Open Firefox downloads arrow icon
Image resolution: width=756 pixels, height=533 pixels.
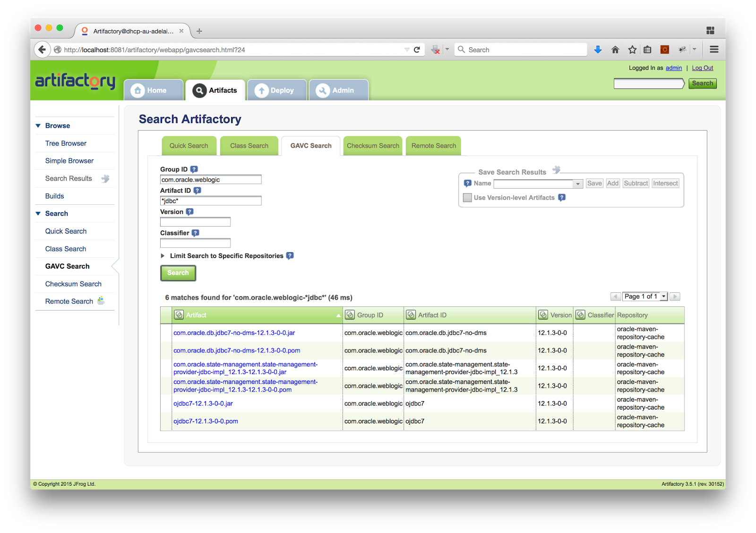(598, 50)
